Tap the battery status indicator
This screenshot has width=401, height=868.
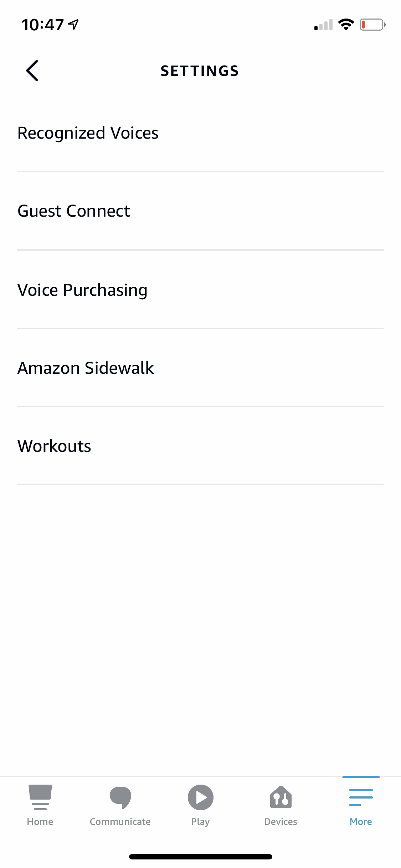point(372,25)
